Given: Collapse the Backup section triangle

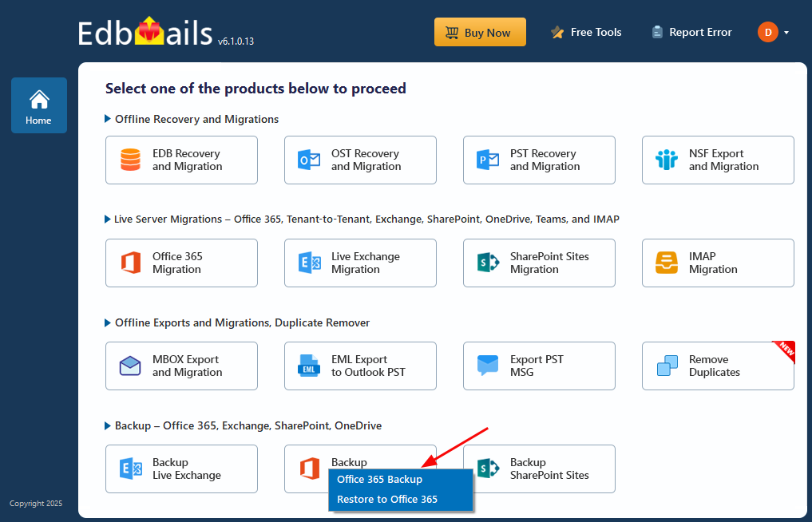Looking at the screenshot, I should (108, 425).
